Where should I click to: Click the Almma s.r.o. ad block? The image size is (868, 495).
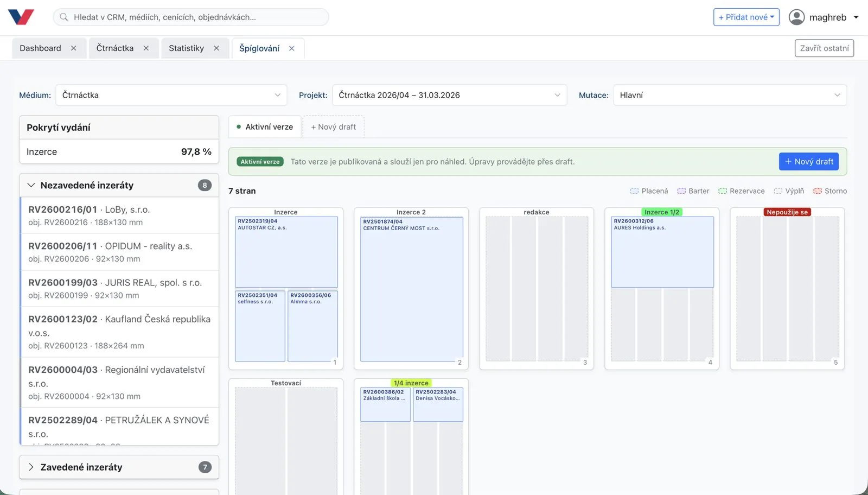pos(312,326)
